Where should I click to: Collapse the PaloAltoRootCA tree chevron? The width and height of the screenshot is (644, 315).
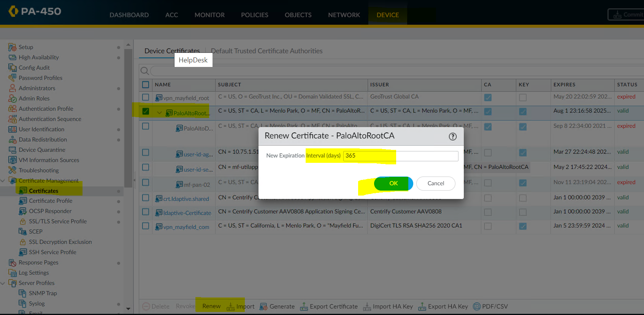[159, 113]
